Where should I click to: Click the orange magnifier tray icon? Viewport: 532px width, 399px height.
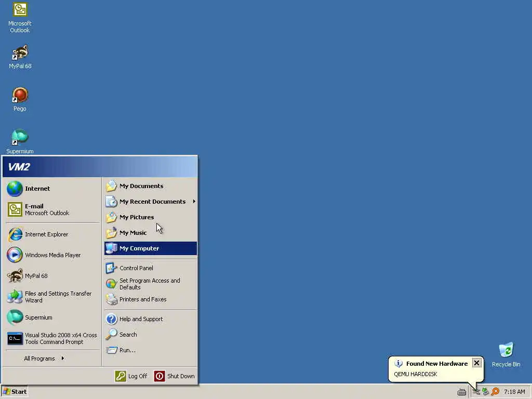(x=495, y=392)
